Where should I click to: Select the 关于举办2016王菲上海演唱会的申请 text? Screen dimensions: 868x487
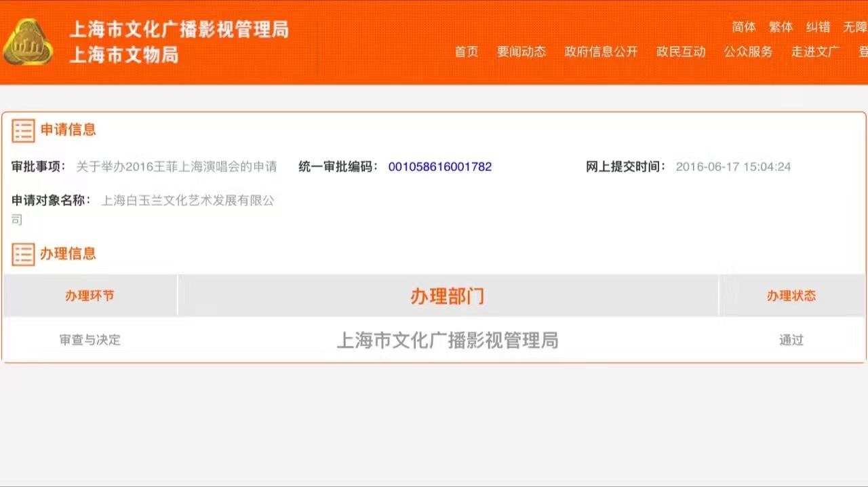pyautogui.click(x=176, y=167)
